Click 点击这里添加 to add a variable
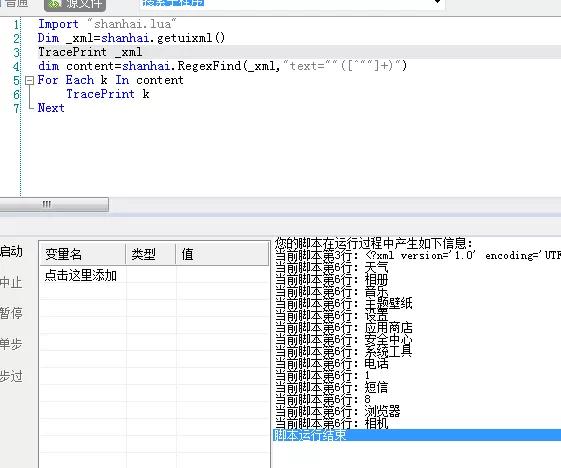 pos(81,276)
